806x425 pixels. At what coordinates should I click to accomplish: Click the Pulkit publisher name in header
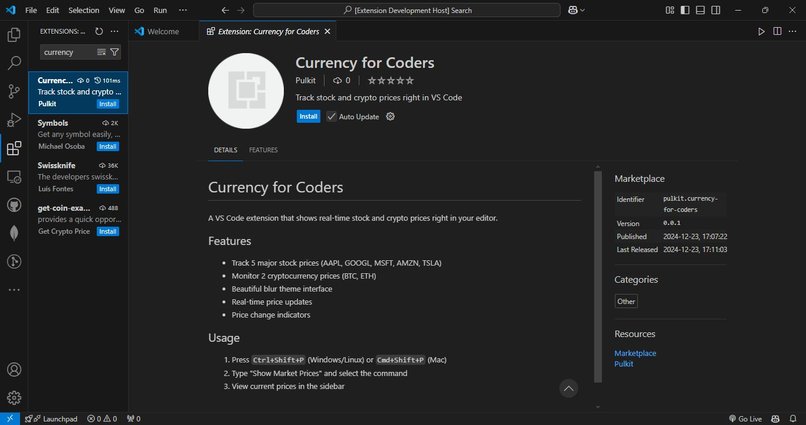[x=305, y=81]
